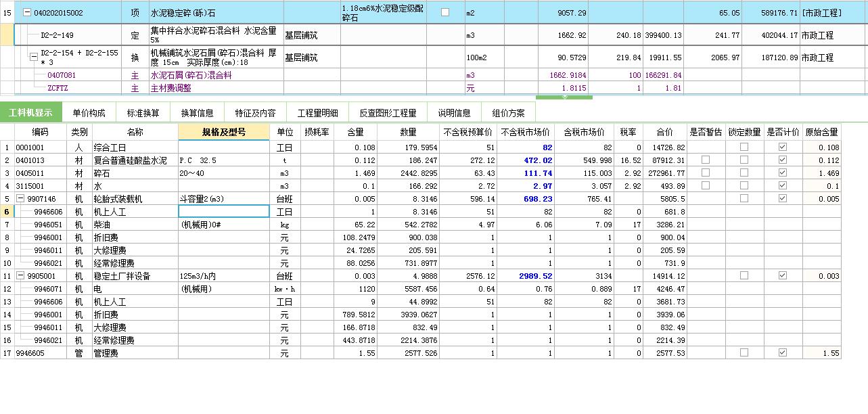The width and height of the screenshot is (868, 414).
Task: Toggle the checkbox in the 水泥稳定碎(砾)石 item row
Action: [x=444, y=13]
